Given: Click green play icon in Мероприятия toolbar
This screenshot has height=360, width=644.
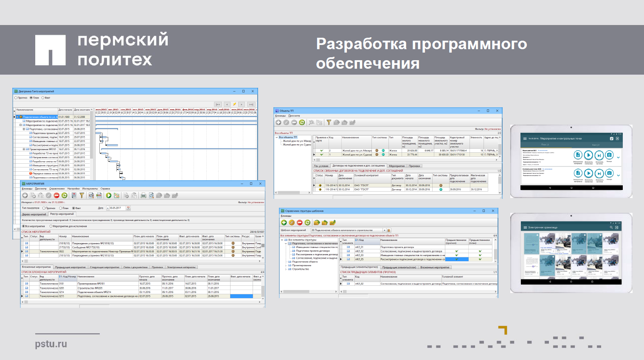Looking at the screenshot, I should (x=109, y=195).
